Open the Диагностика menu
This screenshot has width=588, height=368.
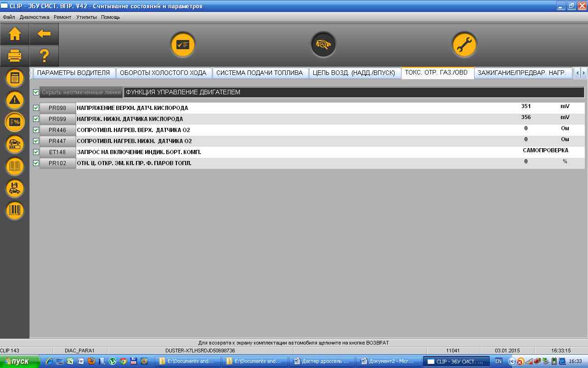pyautogui.click(x=34, y=17)
